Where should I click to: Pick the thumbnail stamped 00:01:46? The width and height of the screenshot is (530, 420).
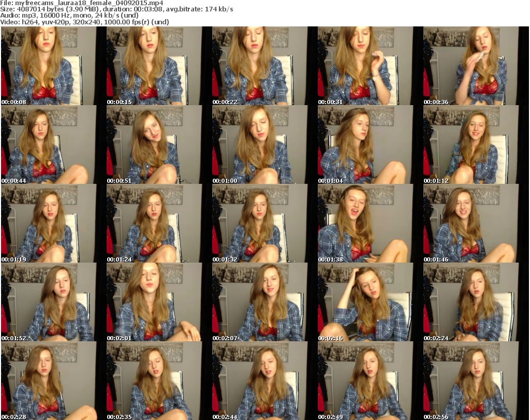(x=476, y=224)
